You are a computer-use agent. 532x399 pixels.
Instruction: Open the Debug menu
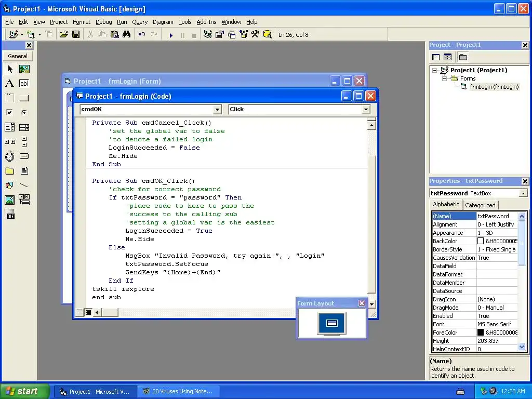[x=103, y=22]
